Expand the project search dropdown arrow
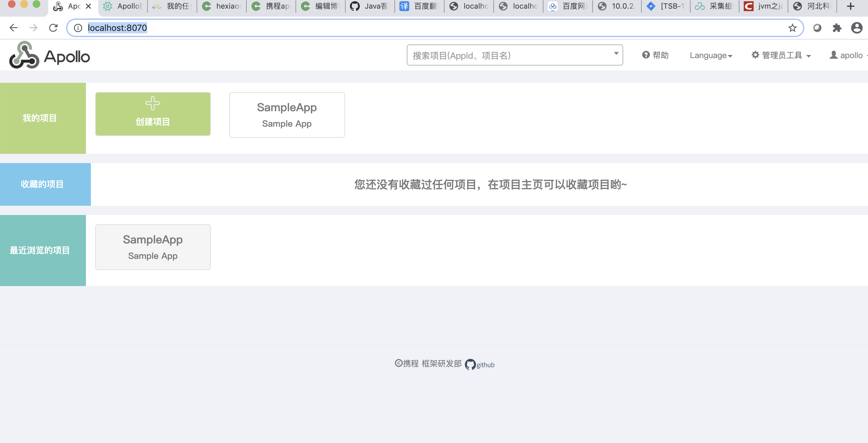 coord(616,53)
